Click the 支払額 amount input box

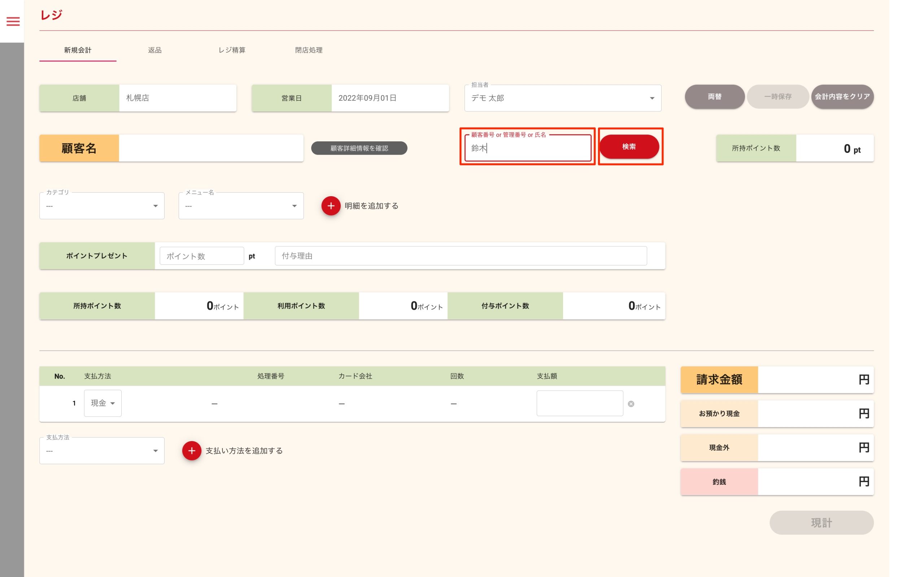coord(579,403)
